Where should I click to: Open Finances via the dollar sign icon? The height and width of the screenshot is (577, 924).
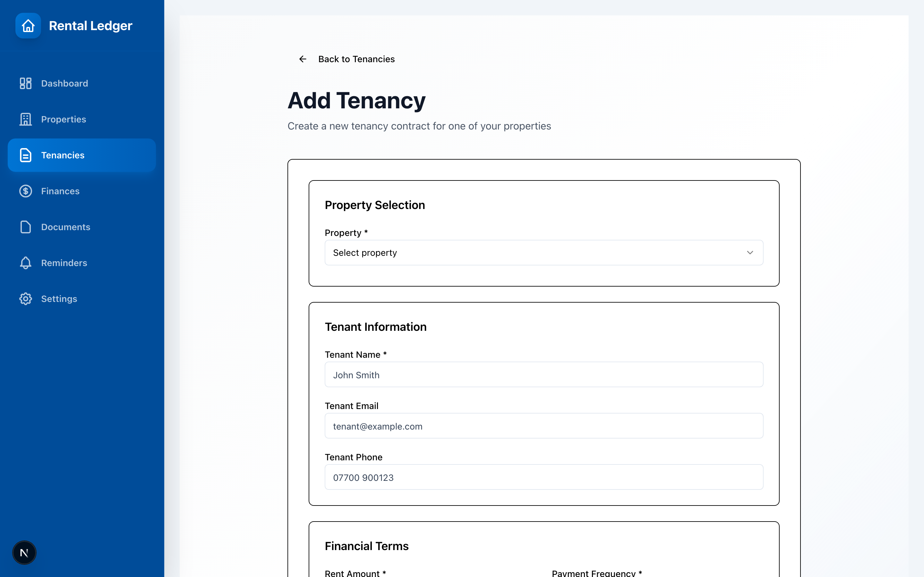click(x=25, y=191)
